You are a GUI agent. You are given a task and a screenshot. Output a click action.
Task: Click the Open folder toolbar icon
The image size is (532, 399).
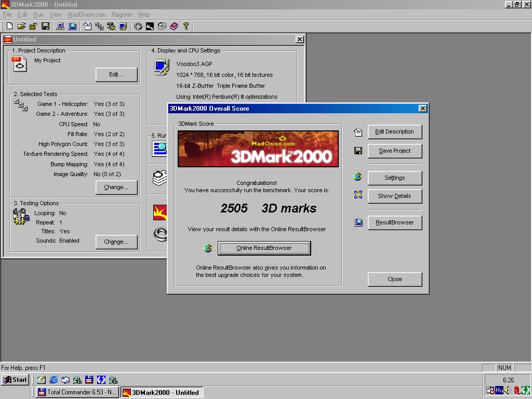[21, 26]
